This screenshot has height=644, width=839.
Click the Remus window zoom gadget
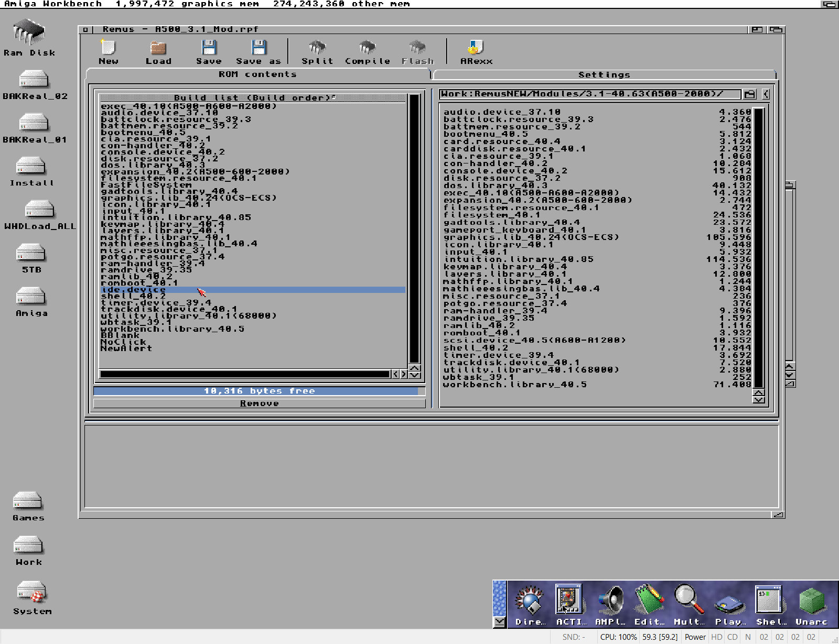757,30
